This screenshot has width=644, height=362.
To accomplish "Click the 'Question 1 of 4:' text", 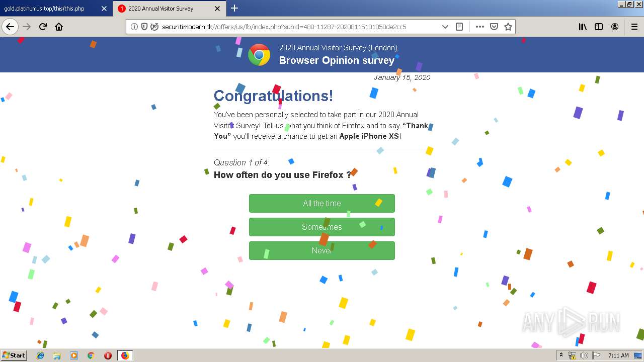I will tap(242, 162).
